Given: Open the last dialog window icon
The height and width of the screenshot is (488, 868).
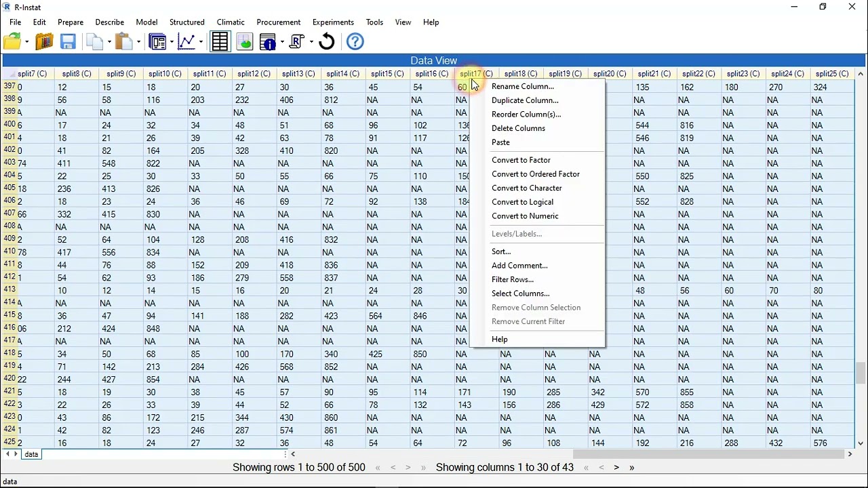Looking at the screenshot, I should click(157, 42).
